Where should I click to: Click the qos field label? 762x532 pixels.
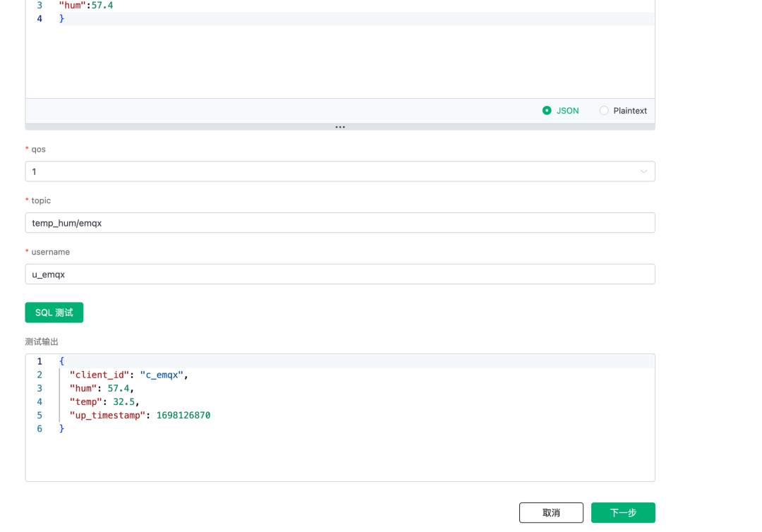(x=39, y=150)
